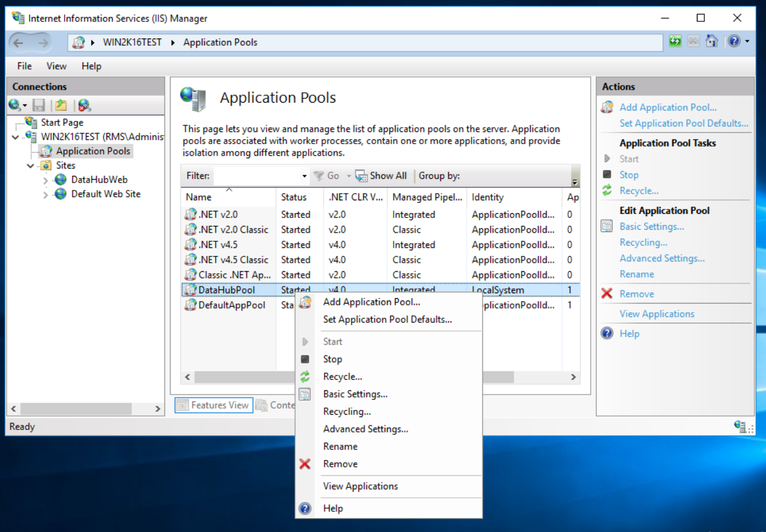
Task: Choose Add Application Pool in context menu
Action: tap(372, 302)
